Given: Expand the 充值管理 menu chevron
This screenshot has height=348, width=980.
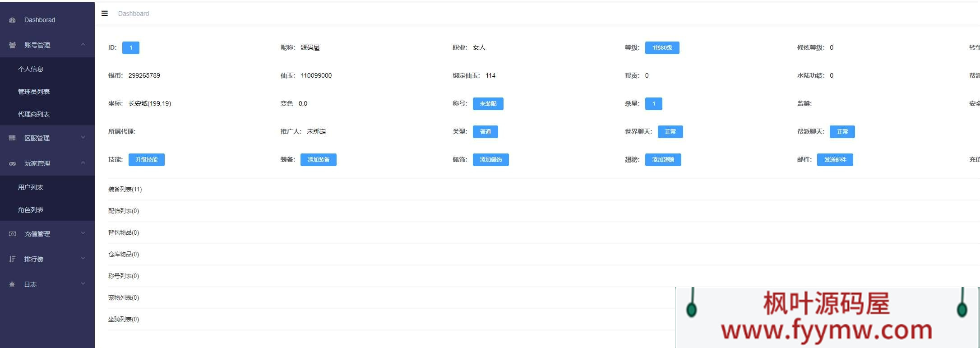Looking at the screenshot, I should (83, 233).
